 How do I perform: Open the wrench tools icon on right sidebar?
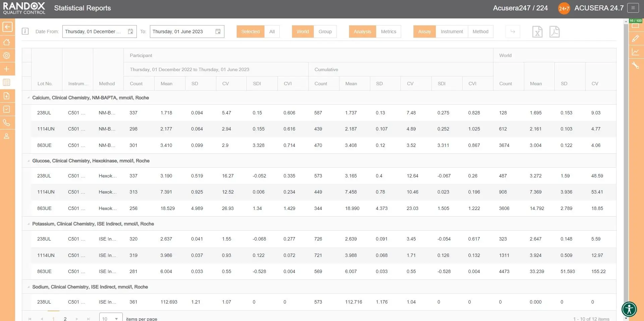click(636, 66)
